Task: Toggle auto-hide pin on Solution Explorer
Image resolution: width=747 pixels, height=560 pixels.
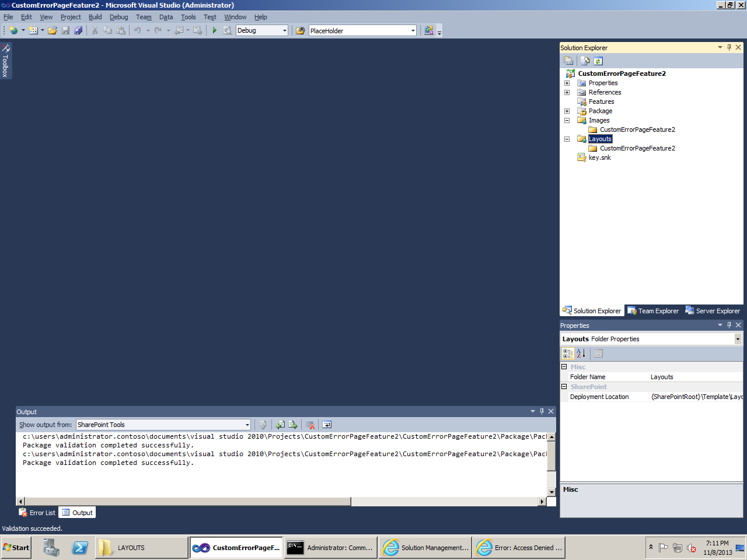Action: [729, 47]
